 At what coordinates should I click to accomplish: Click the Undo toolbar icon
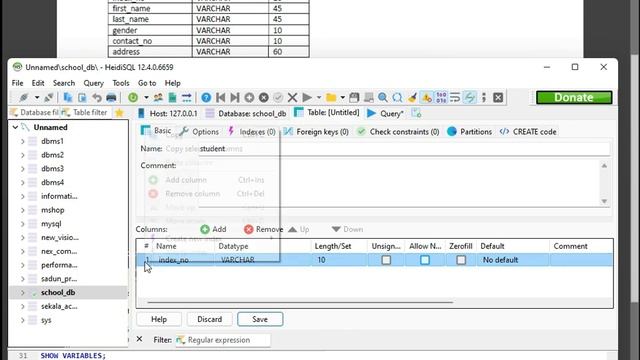click(x=97, y=98)
